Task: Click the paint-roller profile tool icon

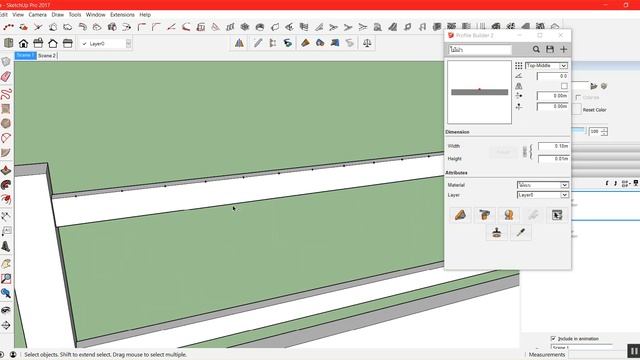Action: pyautogui.click(x=484, y=215)
